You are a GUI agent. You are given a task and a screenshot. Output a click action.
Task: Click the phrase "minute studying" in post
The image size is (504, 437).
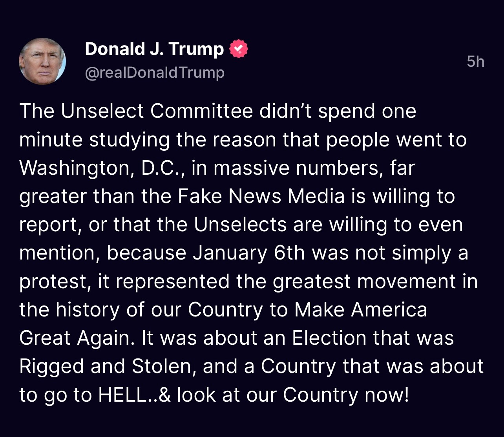(94, 140)
